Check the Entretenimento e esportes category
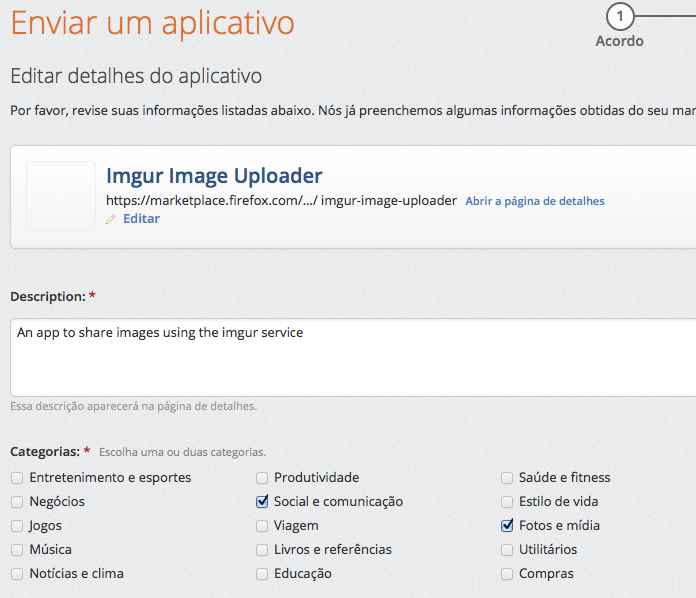 (x=17, y=478)
